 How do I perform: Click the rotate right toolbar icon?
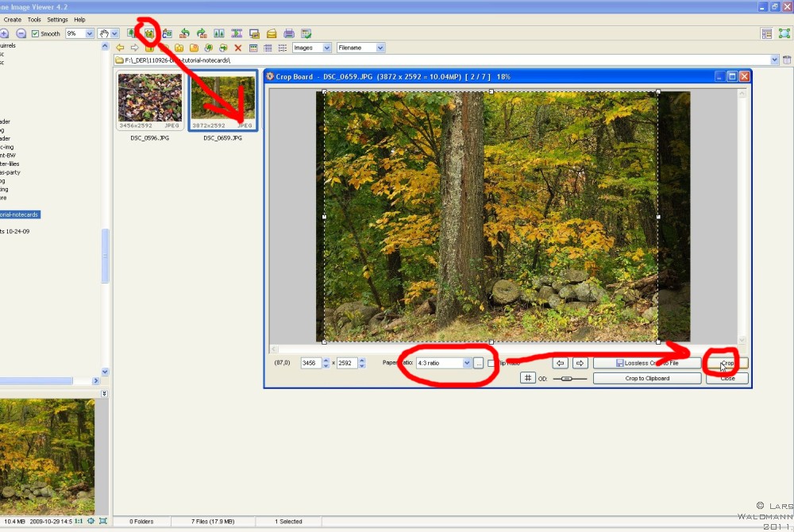point(201,33)
